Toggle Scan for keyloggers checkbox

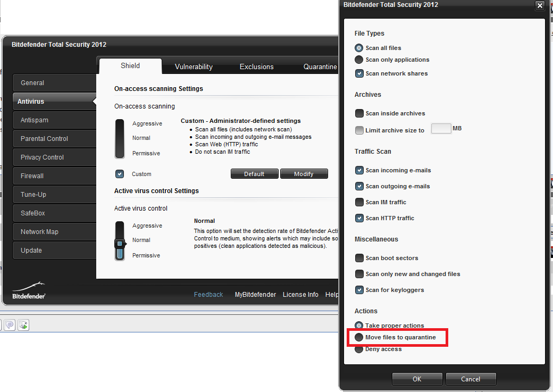(359, 290)
